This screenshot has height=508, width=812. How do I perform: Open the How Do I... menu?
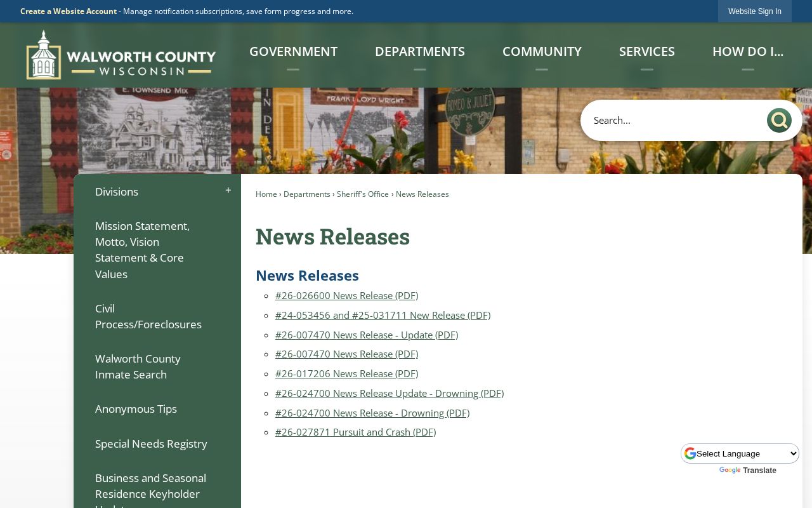[748, 51]
